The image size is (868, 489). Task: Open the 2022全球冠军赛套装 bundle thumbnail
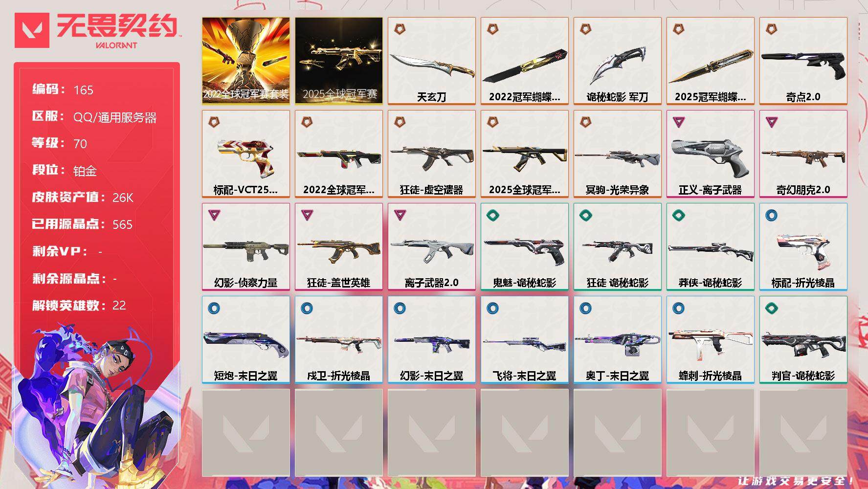pyautogui.click(x=245, y=61)
